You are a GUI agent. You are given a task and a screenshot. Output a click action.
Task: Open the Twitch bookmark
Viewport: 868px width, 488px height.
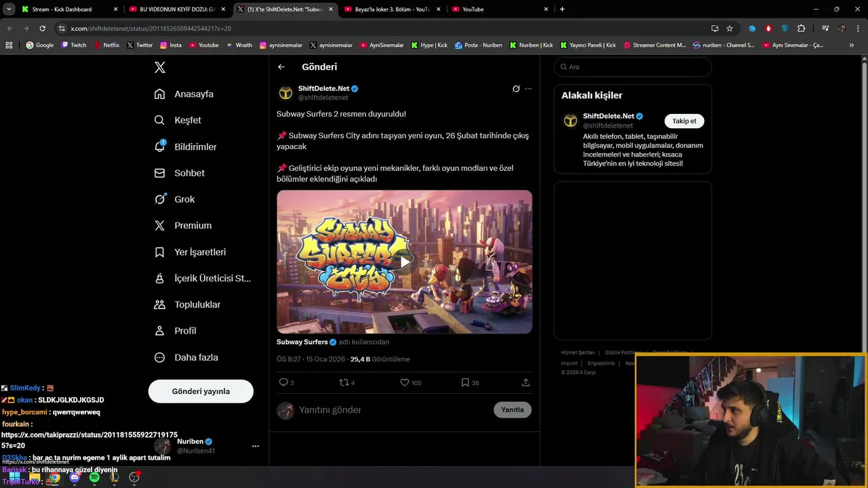coord(74,45)
